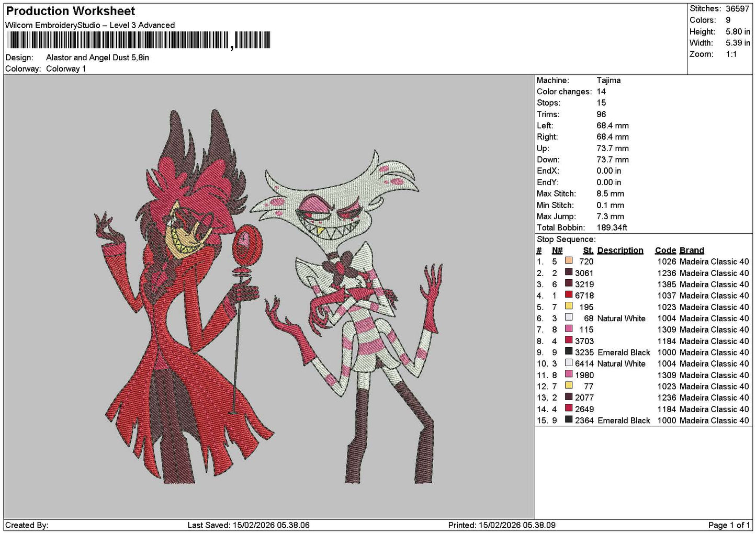The height and width of the screenshot is (534, 756).
Task: Select the EndX value '0.00 in'
Action: pos(609,171)
